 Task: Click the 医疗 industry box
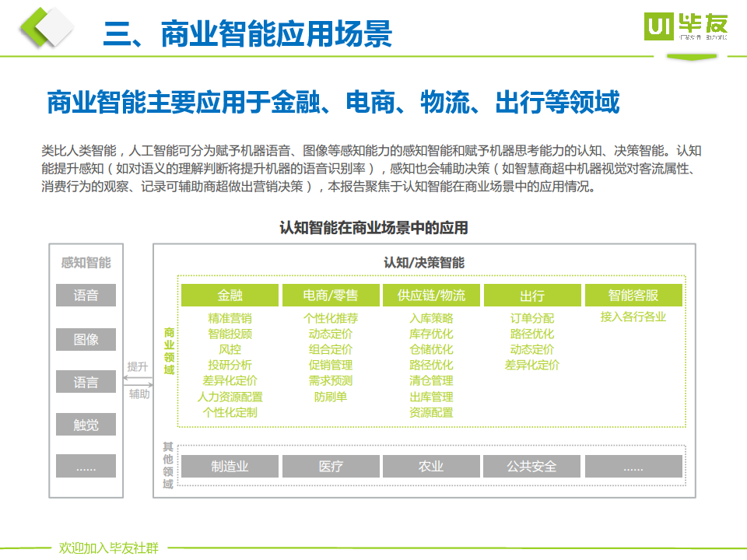[330, 466]
